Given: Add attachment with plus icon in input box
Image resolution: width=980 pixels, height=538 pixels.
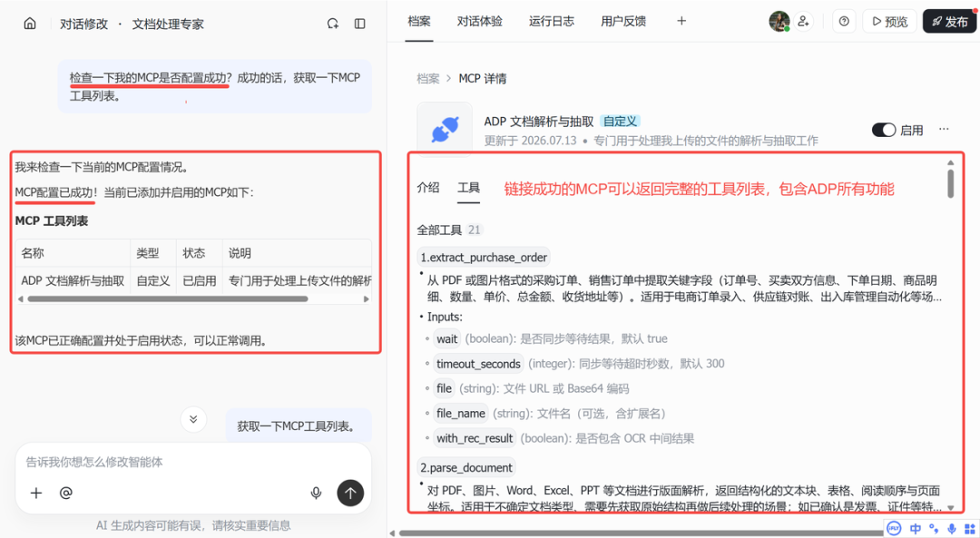Looking at the screenshot, I should tap(36, 493).
